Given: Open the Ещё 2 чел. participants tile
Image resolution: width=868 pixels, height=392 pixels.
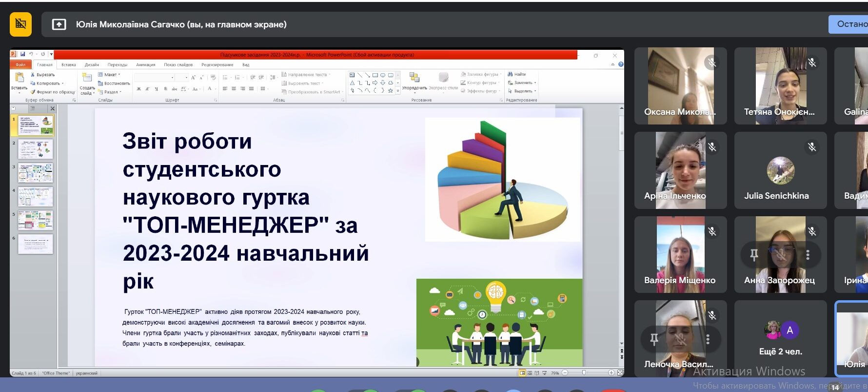Looking at the screenshot, I should [x=780, y=338].
